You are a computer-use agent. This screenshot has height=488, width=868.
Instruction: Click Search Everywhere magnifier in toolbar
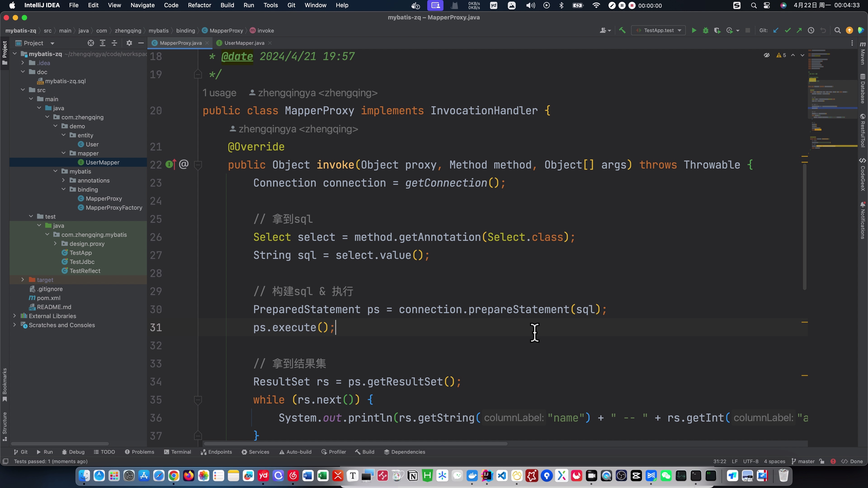pos(837,31)
